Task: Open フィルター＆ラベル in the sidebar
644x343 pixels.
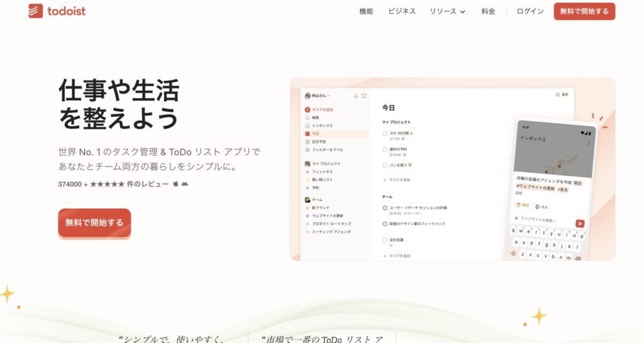Action: click(324, 150)
